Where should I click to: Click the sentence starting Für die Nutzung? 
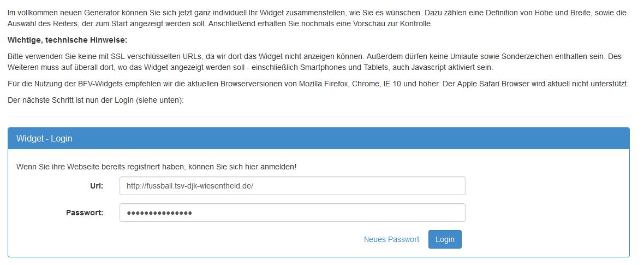tap(164, 84)
